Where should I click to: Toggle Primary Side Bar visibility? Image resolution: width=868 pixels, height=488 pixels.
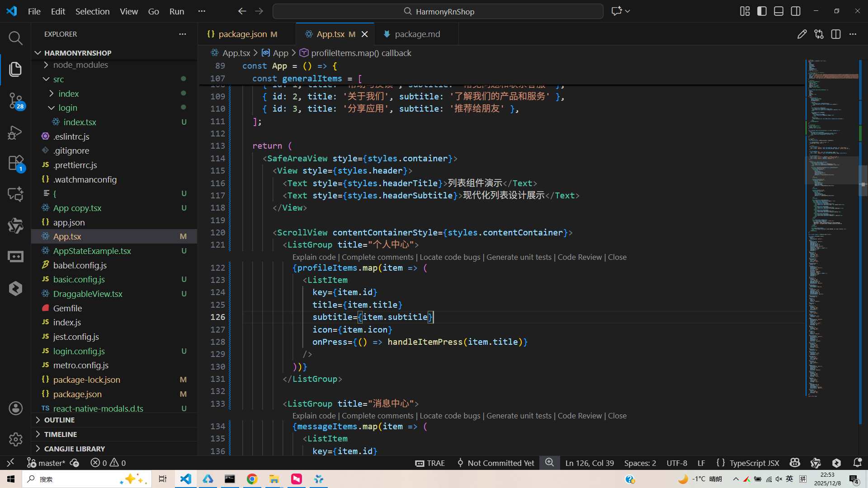coord(762,11)
